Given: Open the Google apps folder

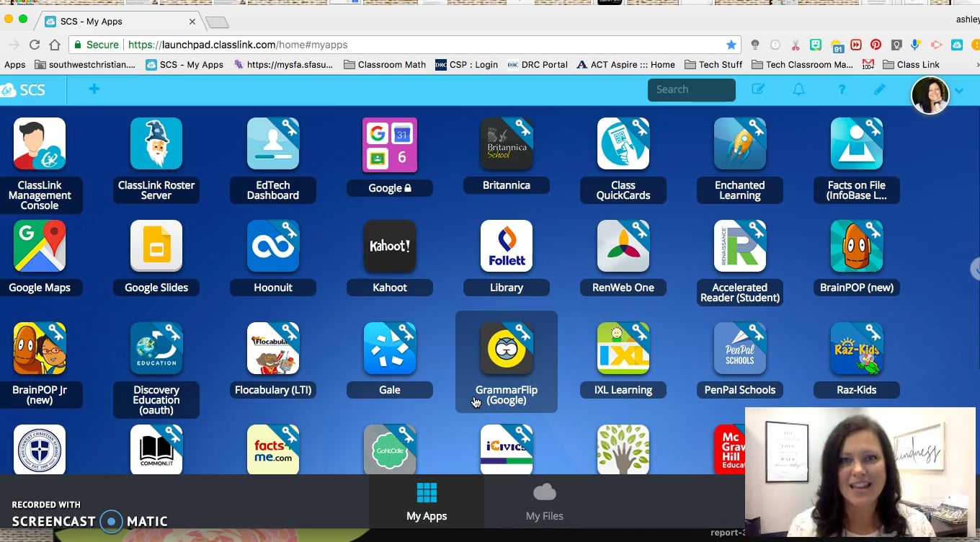Looking at the screenshot, I should pos(390,145).
